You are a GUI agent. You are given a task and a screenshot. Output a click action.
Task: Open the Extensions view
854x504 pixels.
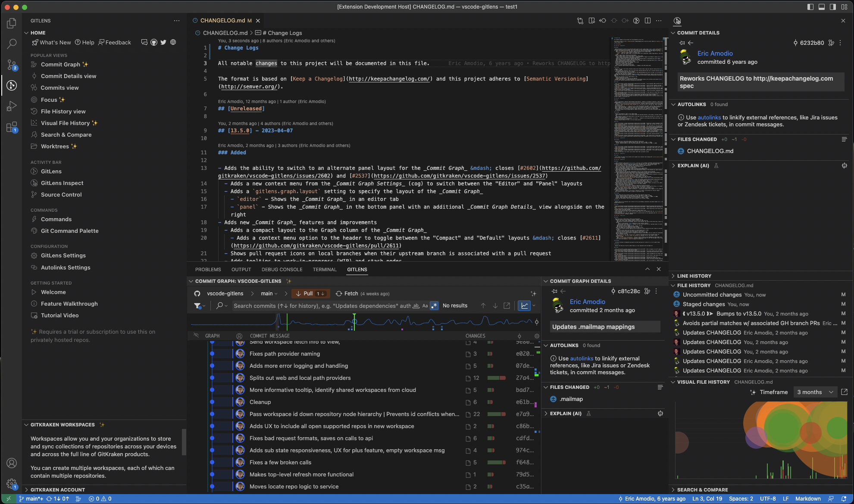(x=12, y=127)
